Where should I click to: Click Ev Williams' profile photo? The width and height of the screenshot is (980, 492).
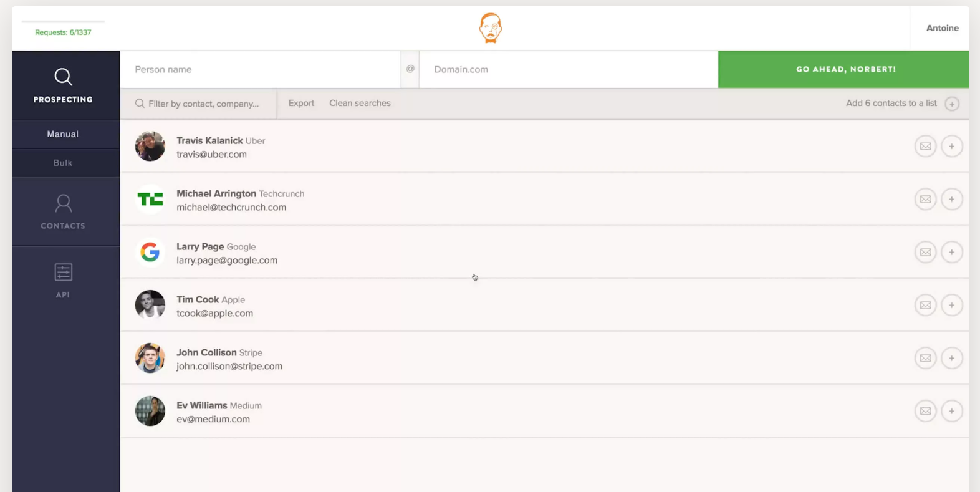(150, 411)
